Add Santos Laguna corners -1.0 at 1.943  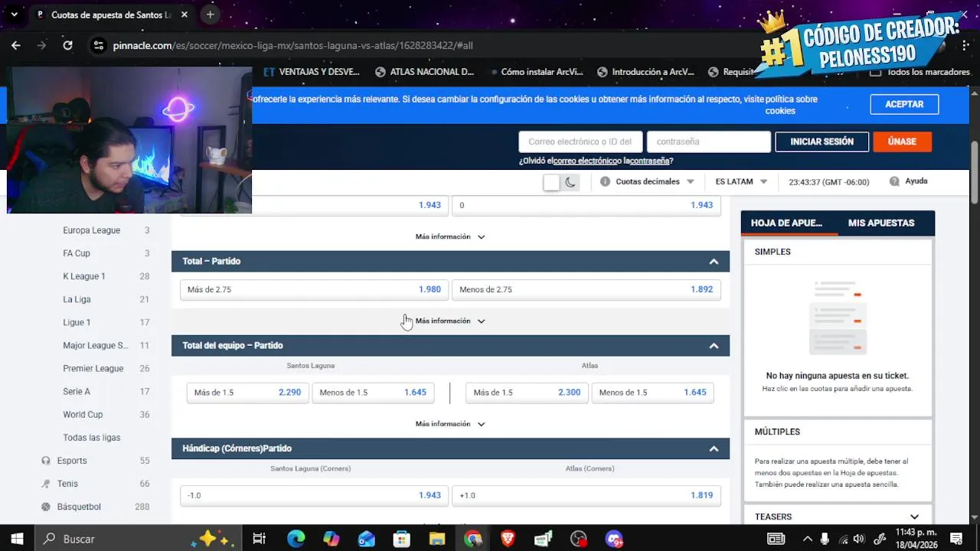click(x=314, y=495)
